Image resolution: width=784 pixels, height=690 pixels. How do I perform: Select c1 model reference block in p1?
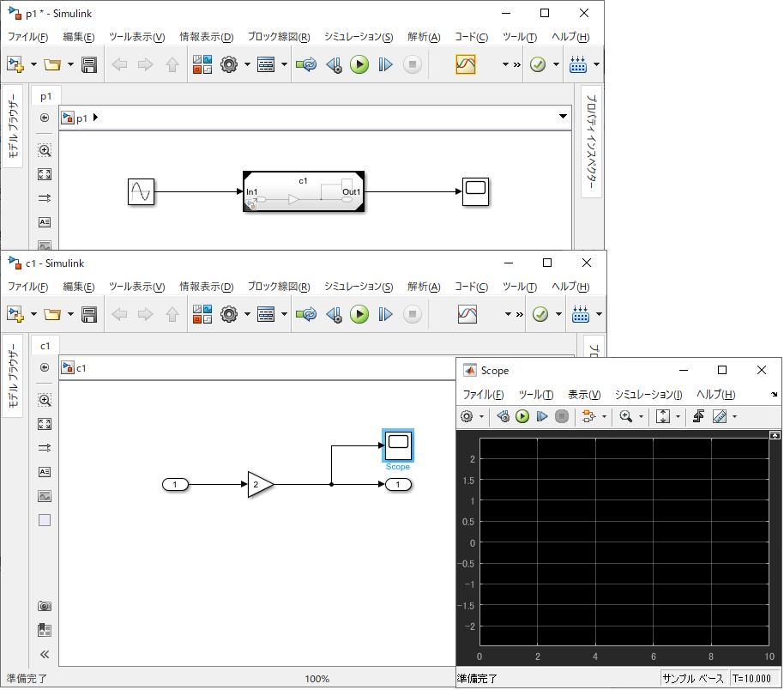(304, 191)
